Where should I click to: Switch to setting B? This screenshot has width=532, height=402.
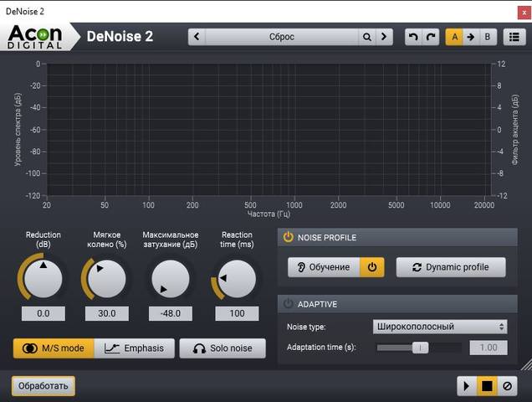[x=488, y=37]
